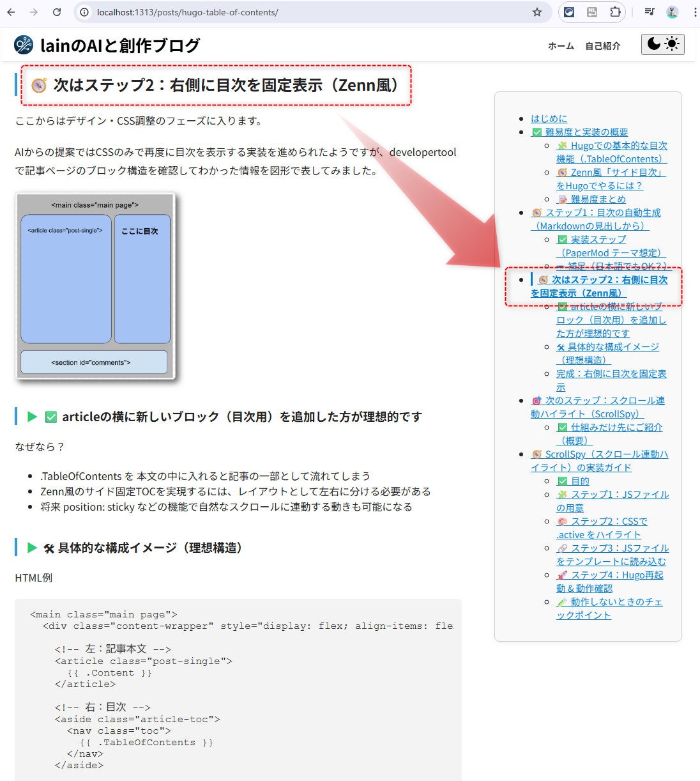Screen dimensions: 700x781
Task: Click the blog logo icon beside the title
Action: pyautogui.click(x=24, y=45)
